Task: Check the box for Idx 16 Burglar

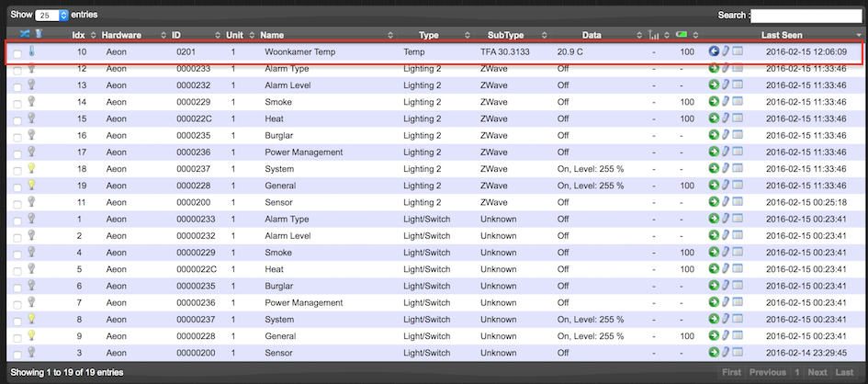Action: coord(17,137)
